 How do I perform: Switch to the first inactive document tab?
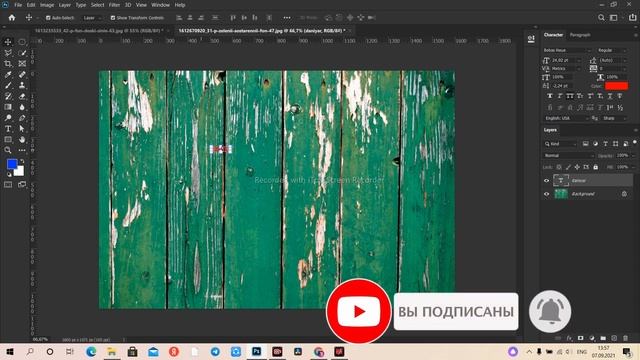coord(98,31)
